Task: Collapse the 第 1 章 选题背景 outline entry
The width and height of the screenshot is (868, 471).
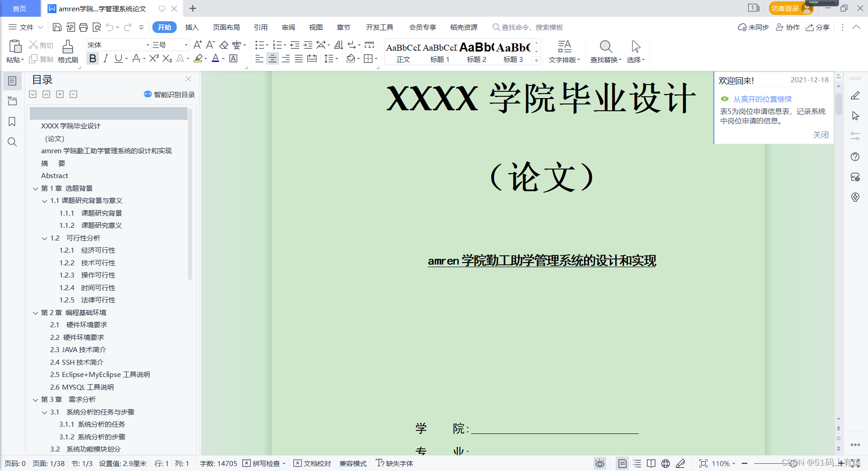Action: tap(36, 188)
